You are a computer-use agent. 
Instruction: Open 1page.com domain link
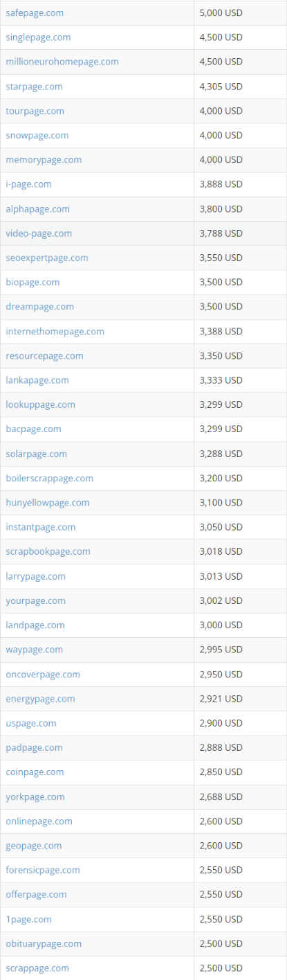click(28, 919)
